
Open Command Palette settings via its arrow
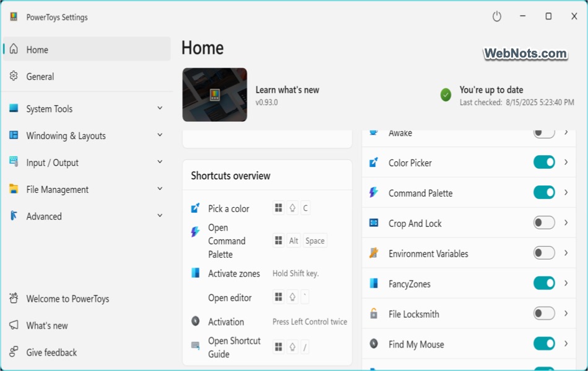click(566, 193)
